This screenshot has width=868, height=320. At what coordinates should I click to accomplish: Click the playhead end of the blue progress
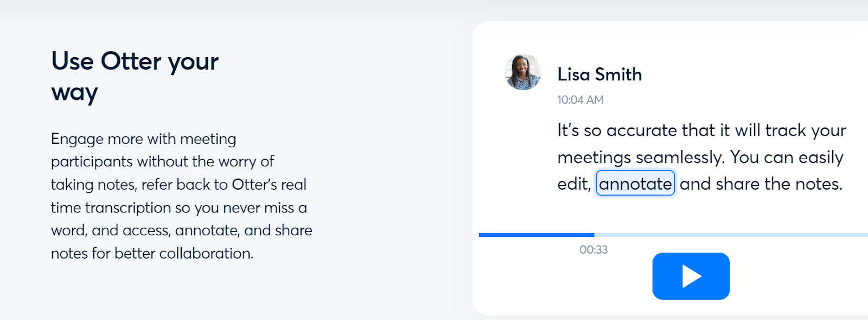[594, 235]
